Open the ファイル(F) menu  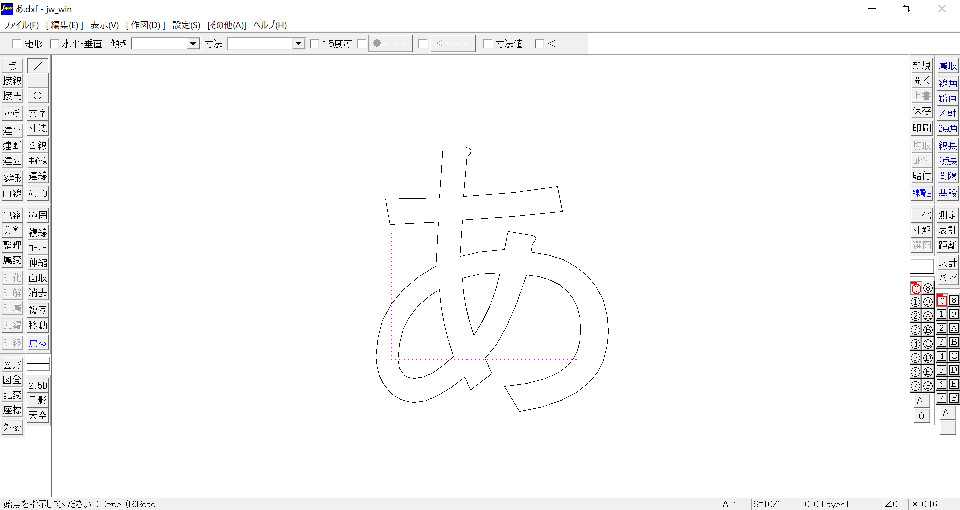(22, 25)
